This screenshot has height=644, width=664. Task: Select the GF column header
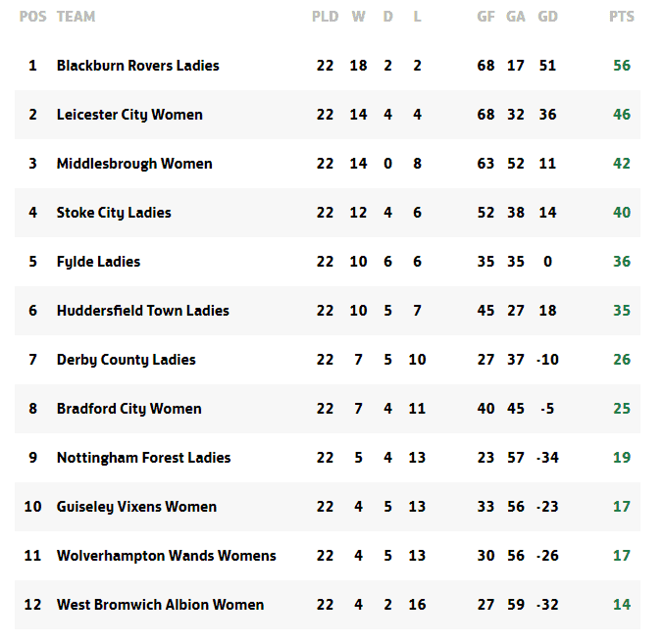point(485,17)
